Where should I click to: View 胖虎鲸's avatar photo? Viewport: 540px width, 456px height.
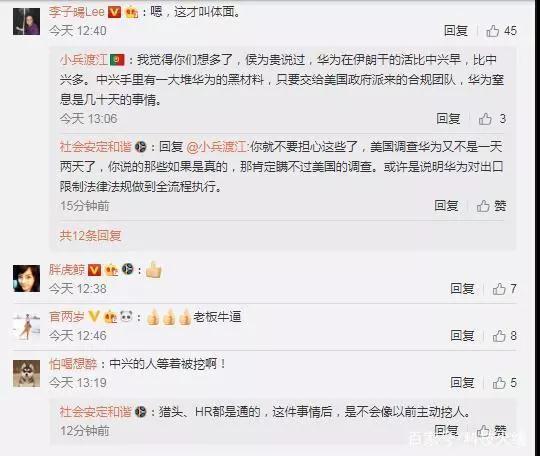pyautogui.click(x=27, y=278)
